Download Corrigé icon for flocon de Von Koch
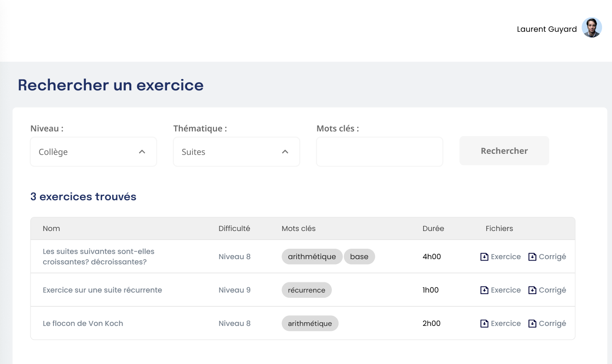Screen dimensions: 612x364 [x=533, y=324]
